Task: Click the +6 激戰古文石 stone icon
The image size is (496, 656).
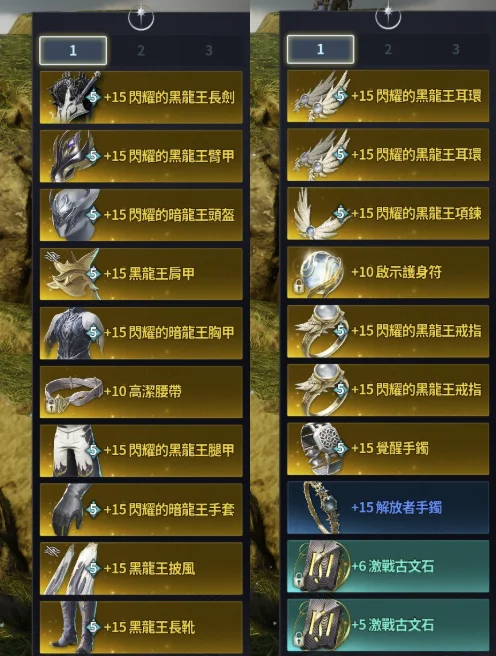Action: click(x=321, y=566)
